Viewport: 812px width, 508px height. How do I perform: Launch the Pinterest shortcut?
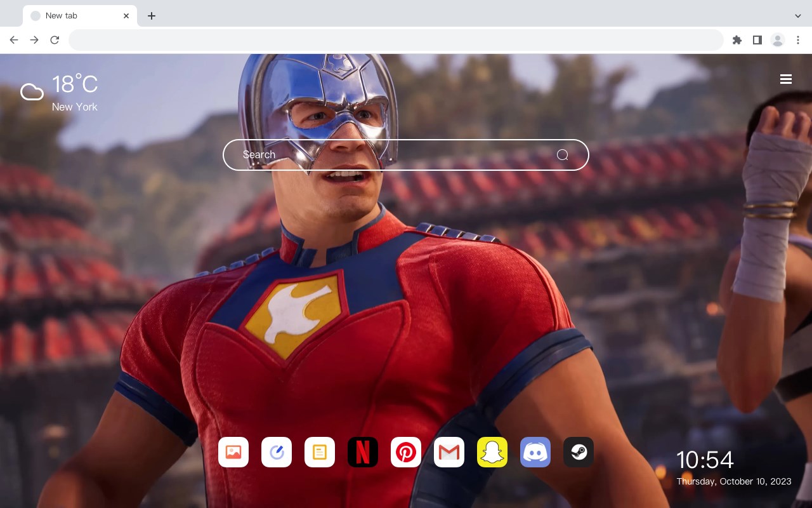[x=406, y=452]
